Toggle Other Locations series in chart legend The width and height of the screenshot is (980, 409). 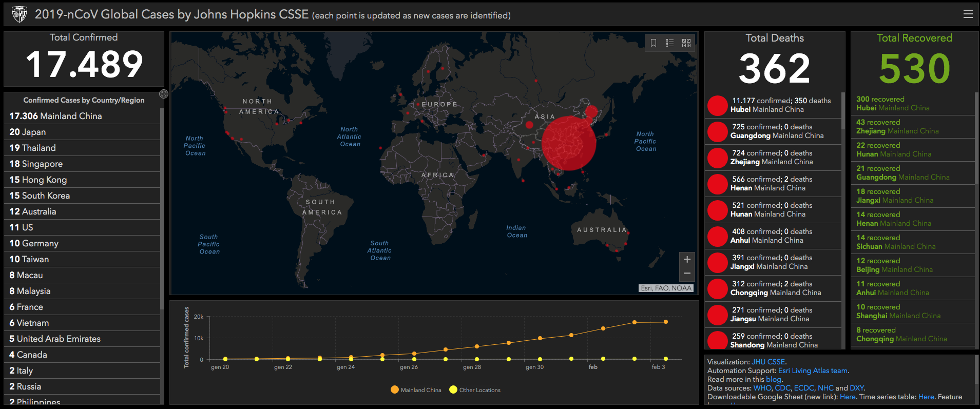click(475, 390)
